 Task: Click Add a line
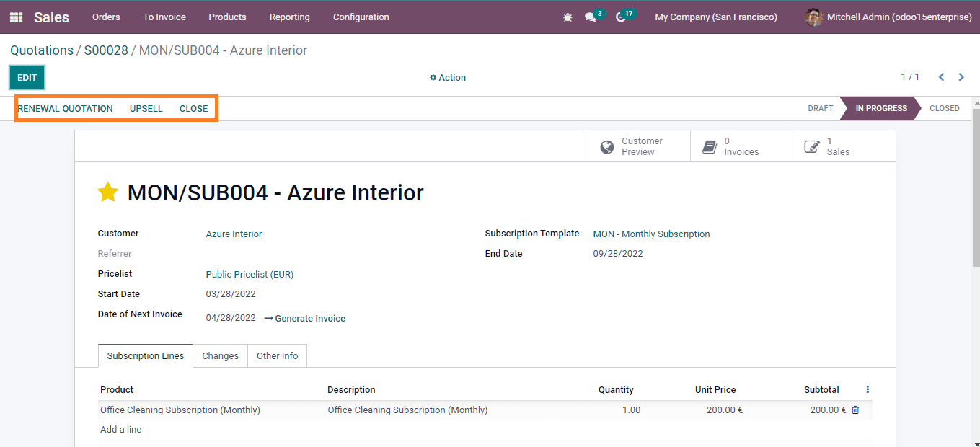point(121,430)
